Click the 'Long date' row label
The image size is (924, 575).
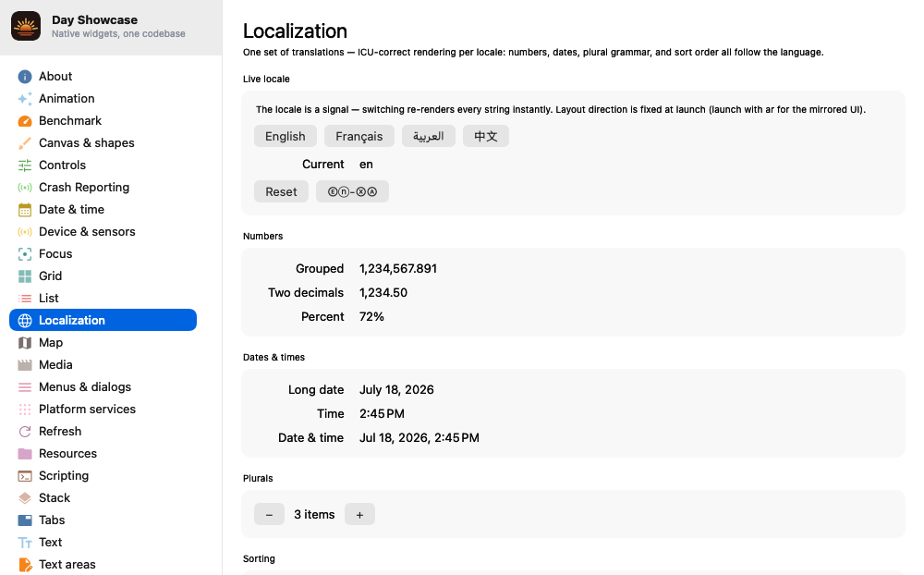(316, 390)
